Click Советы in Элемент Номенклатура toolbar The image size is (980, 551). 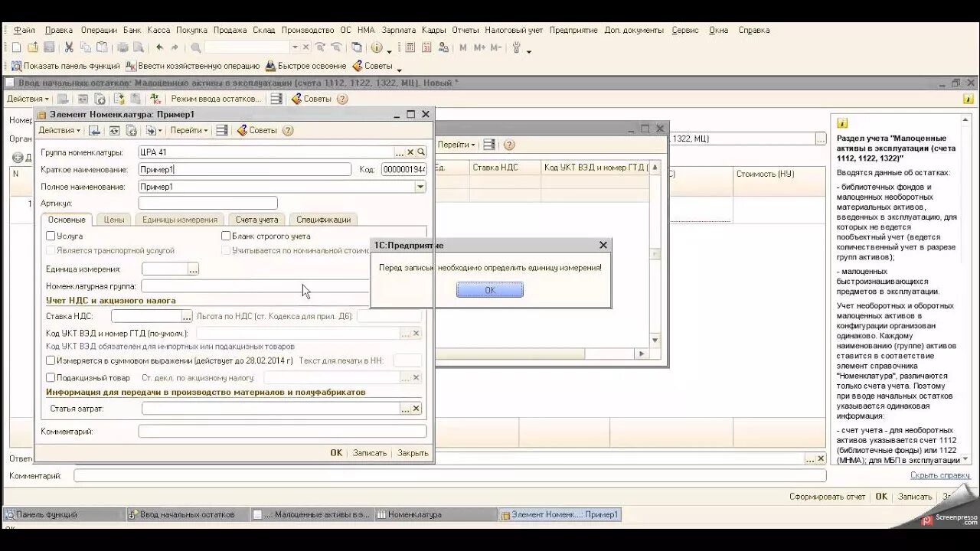point(256,130)
